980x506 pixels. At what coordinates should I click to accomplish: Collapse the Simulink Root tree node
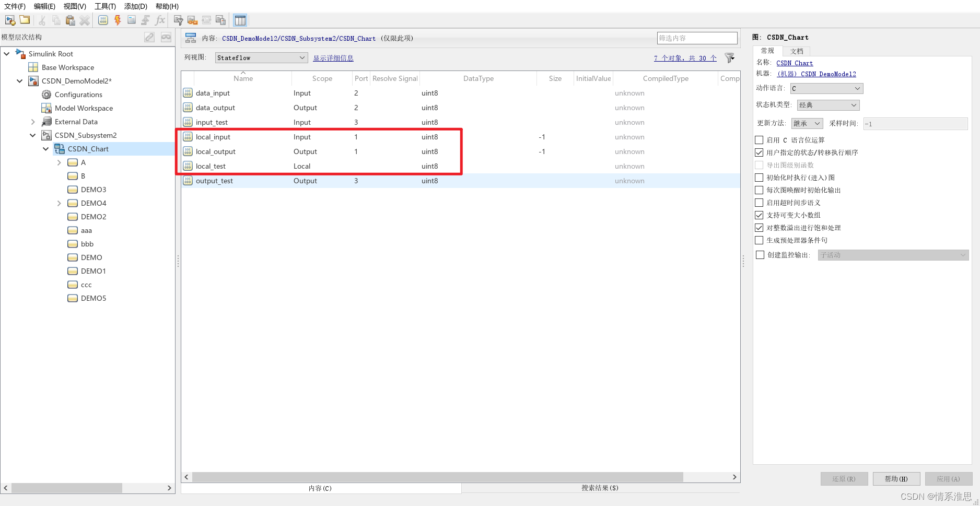pyautogui.click(x=7, y=54)
